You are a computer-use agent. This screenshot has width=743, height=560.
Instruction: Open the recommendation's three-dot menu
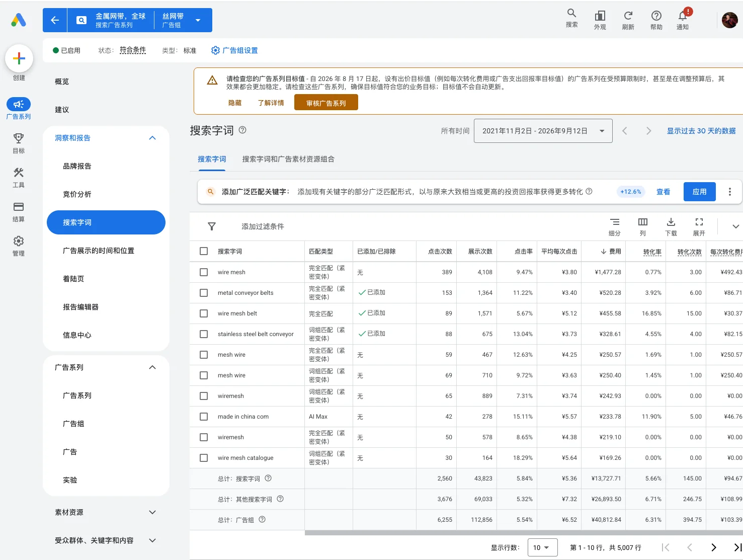(729, 192)
